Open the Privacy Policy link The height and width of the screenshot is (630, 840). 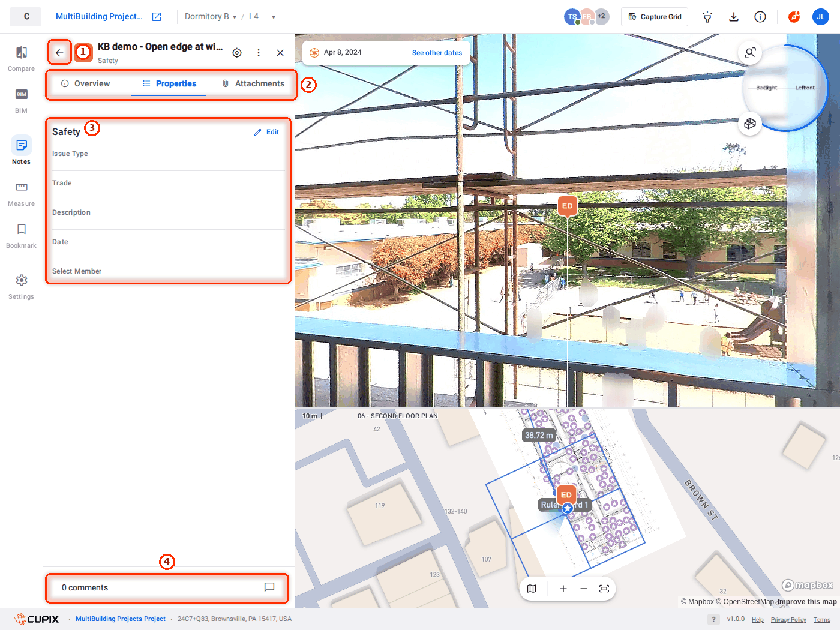click(788, 620)
